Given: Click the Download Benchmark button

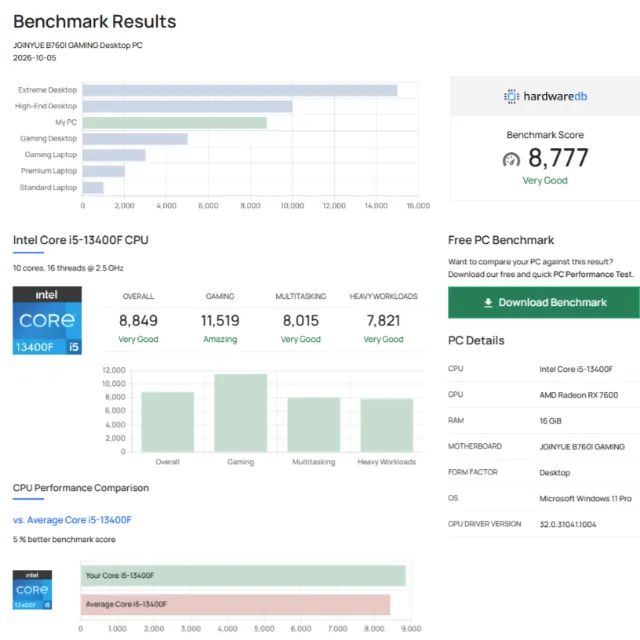Looking at the screenshot, I should 544,302.
